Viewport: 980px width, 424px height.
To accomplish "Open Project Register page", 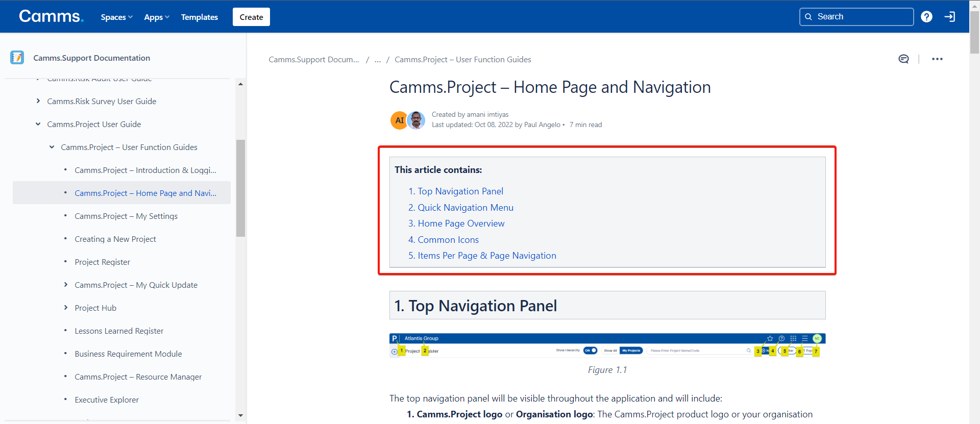I will click(x=102, y=262).
